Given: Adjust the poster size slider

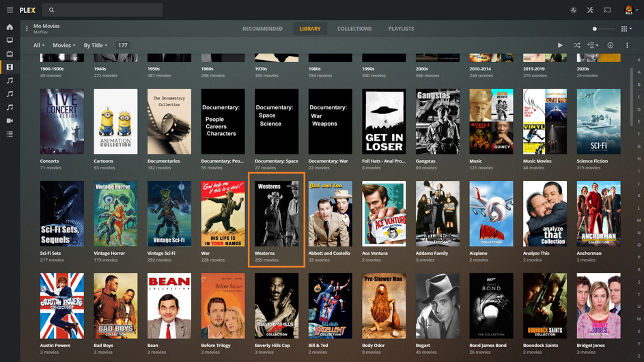Looking at the screenshot, I should click(x=603, y=29).
